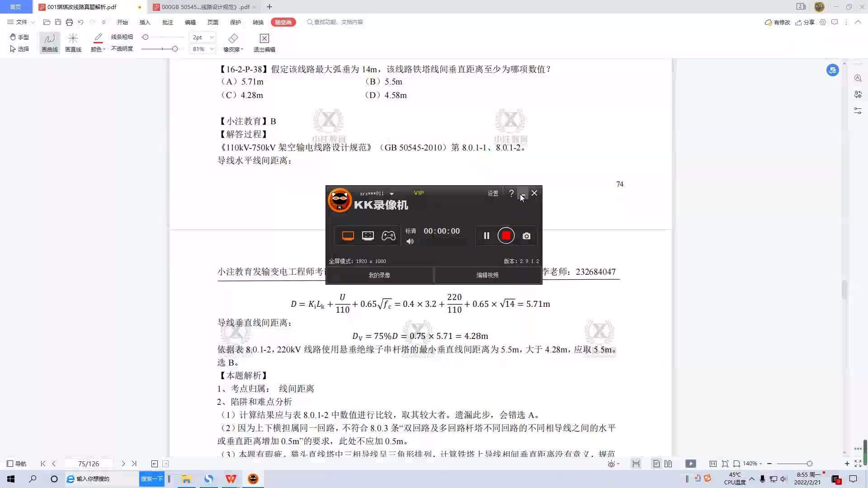Switch to hand (手型) mode

pos(19,37)
